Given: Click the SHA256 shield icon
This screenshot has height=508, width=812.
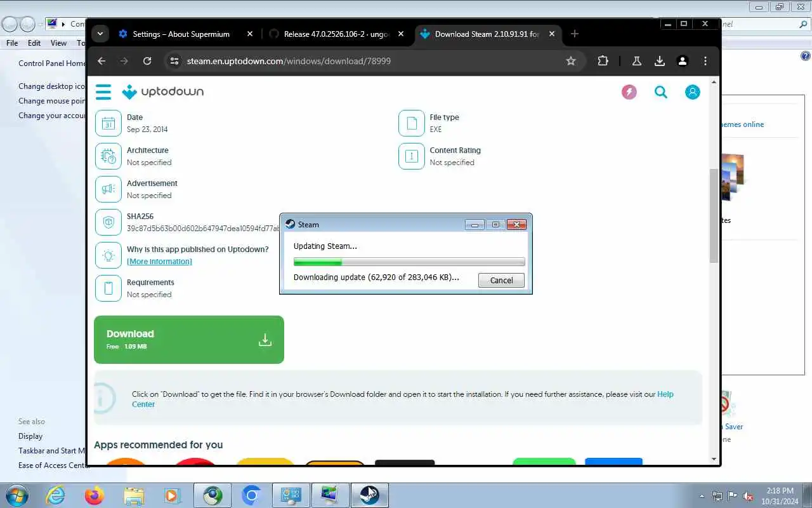Looking at the screenshot, I should (108, 222).
